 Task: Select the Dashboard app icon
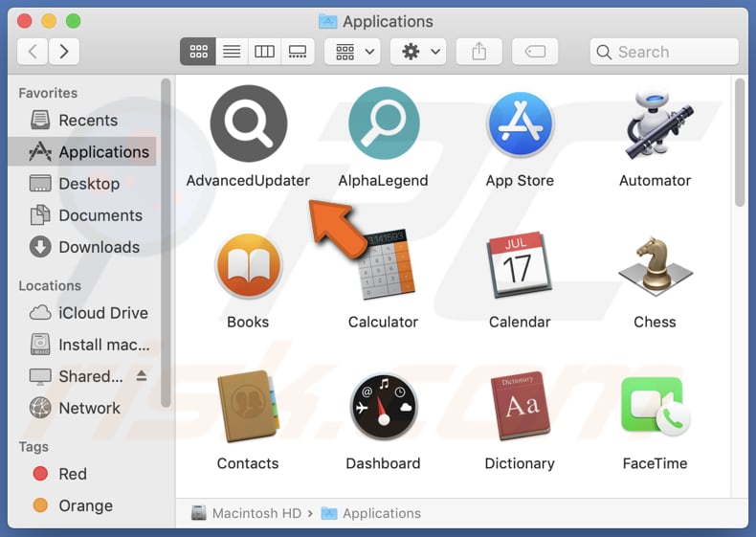coord(384,406)
